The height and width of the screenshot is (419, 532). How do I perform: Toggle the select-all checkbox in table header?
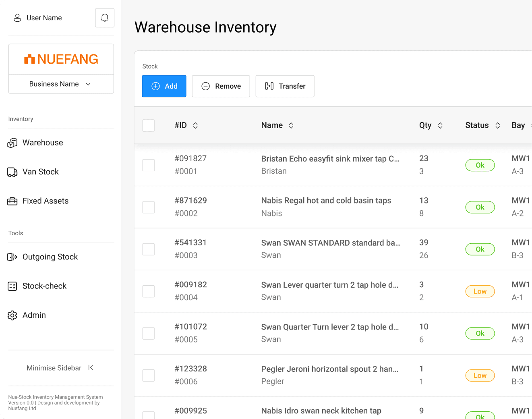point(149,125)
